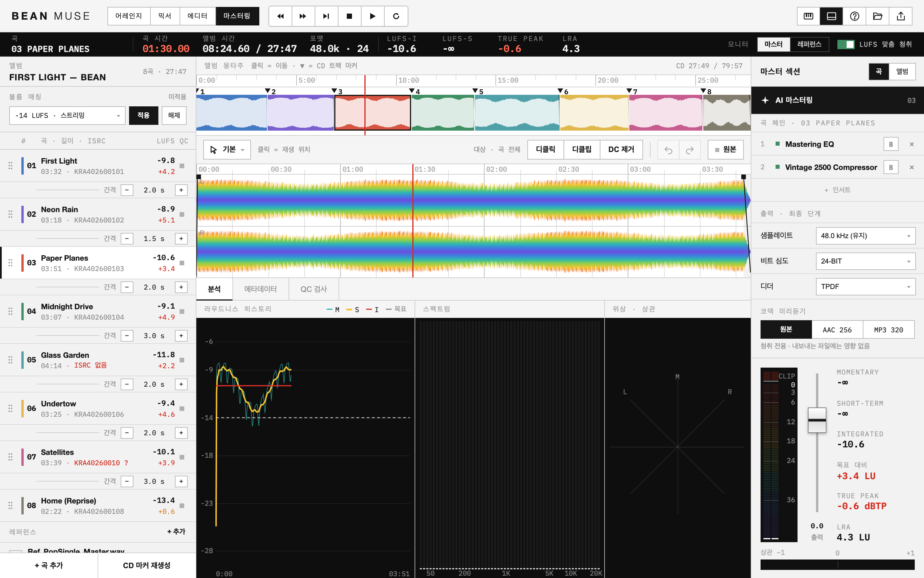Click CD track marker 4 in montage
Image resolution: width=924 pixels, height=578 pixels.
(412, 91)
